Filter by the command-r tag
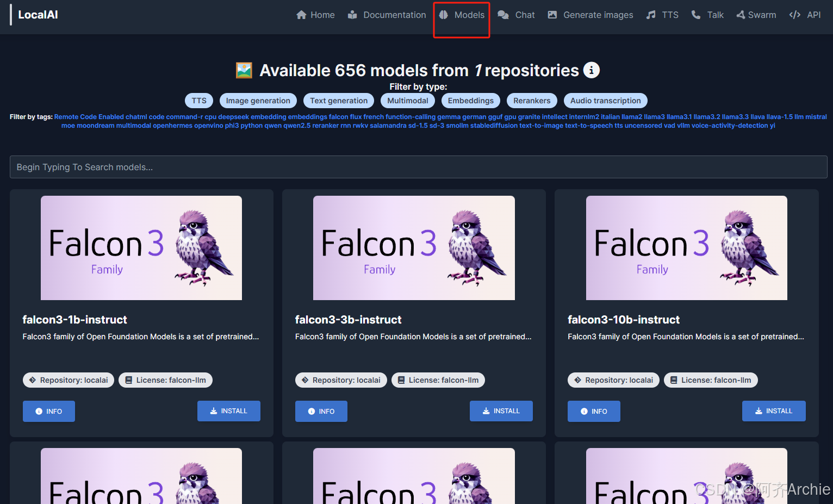 [184, 117]
